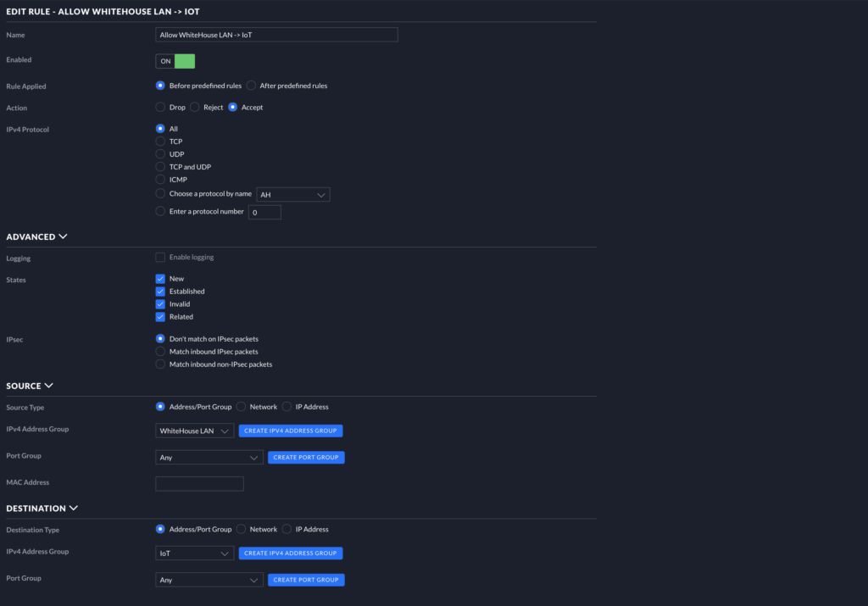This screenshot has width=868, height=606.
Task: Choose the Reject action radio button
Action: [195, 108]
